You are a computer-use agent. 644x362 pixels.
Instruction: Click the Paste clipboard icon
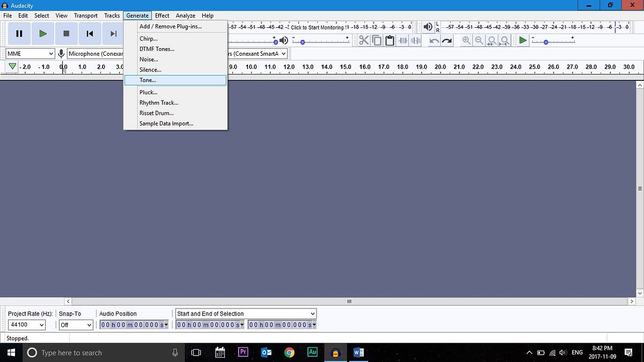(x=390, y=40)
